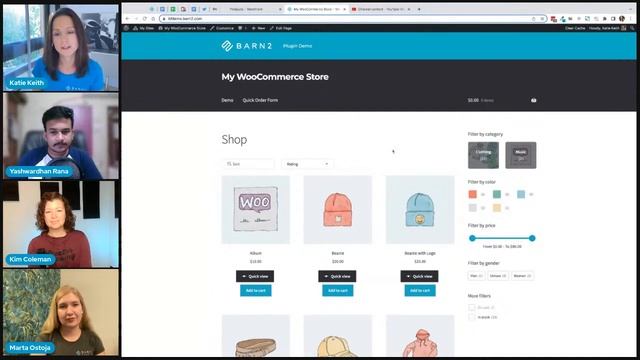Open the New menu in admin bar
640x360 pixels.
click(258, 28)
